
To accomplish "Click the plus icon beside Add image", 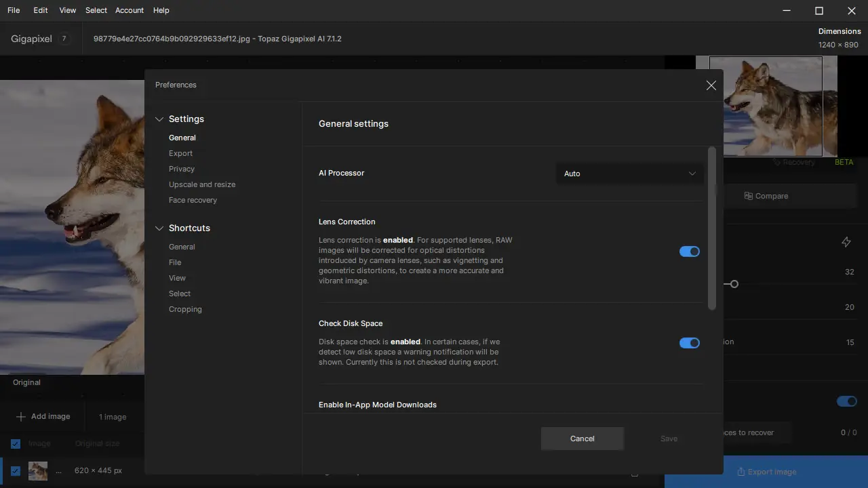I will click(21, 416).
